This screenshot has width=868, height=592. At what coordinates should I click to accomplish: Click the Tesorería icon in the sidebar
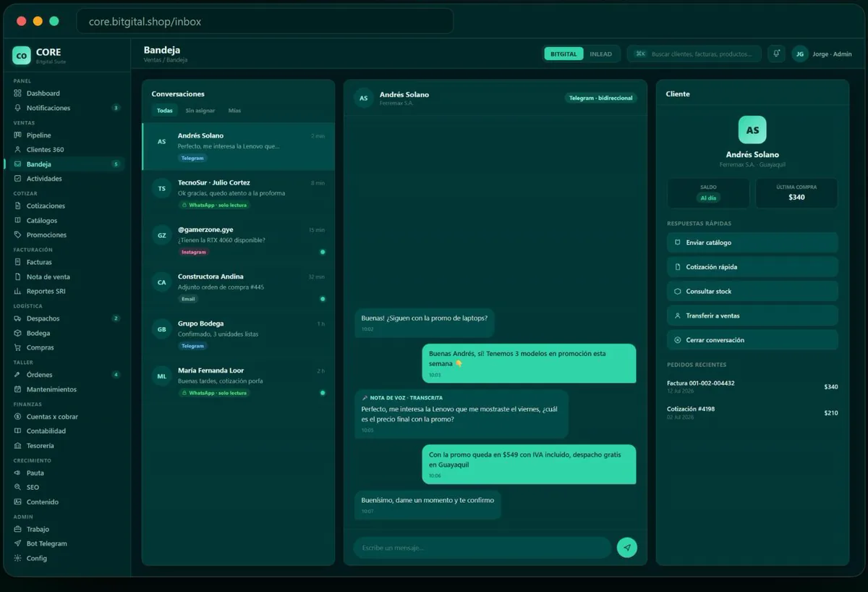[x=18, y=446]
